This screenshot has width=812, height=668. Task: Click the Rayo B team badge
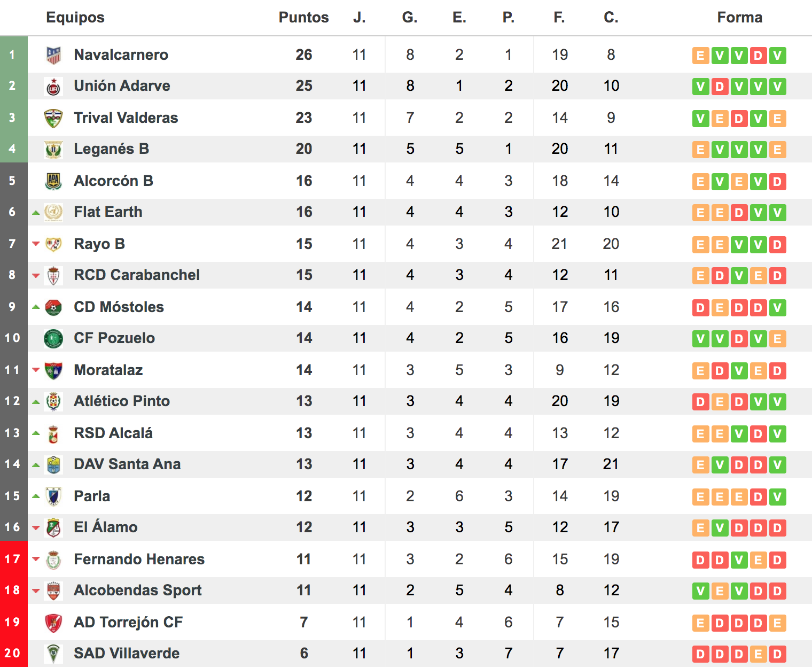pyautogui.click(x=53, y=244)
